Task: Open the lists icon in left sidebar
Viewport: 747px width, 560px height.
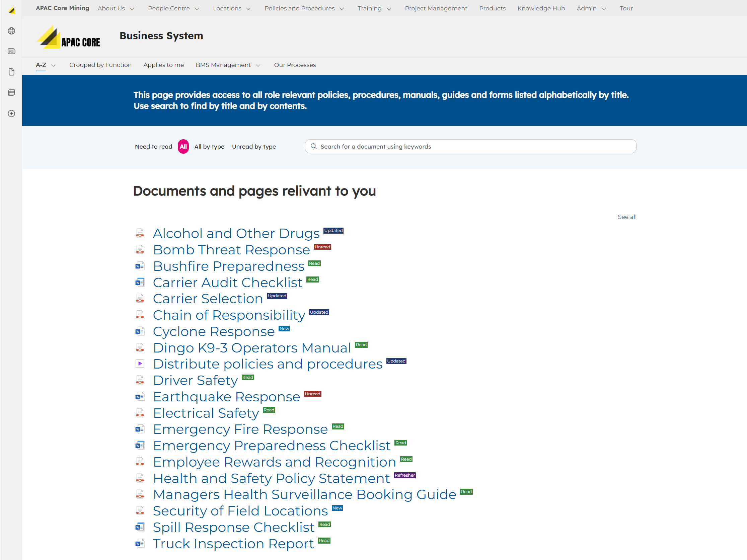Action: 11,93
